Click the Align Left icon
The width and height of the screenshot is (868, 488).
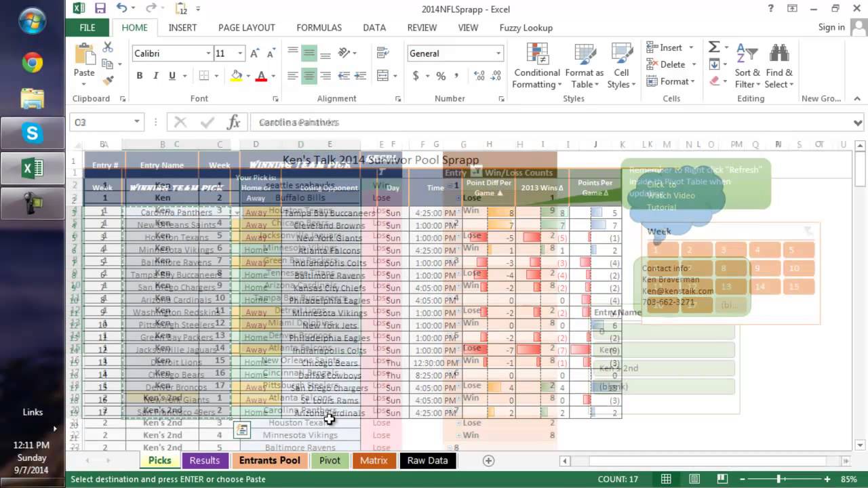coord(293,76)
